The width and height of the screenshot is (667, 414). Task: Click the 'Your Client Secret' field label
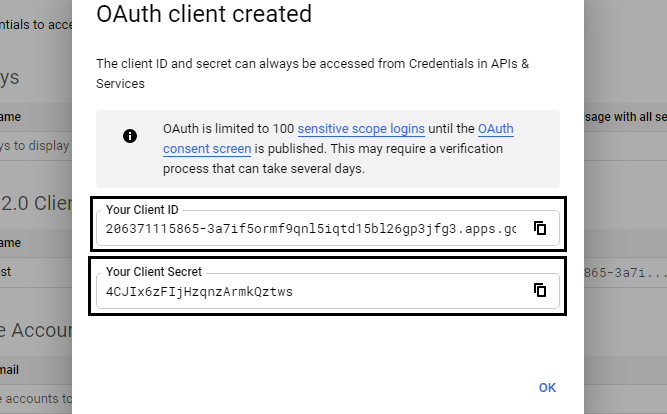(154, 272)
